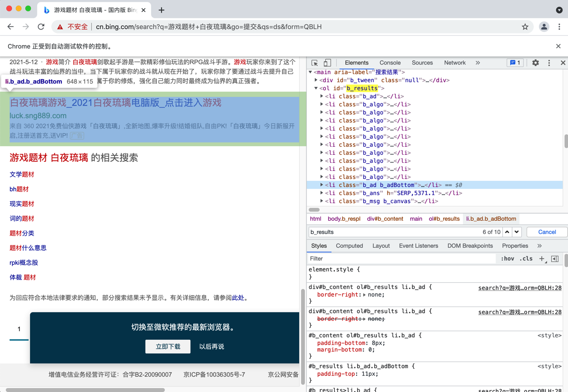
Task: Go forward to the next page
Action: [26, 27]
